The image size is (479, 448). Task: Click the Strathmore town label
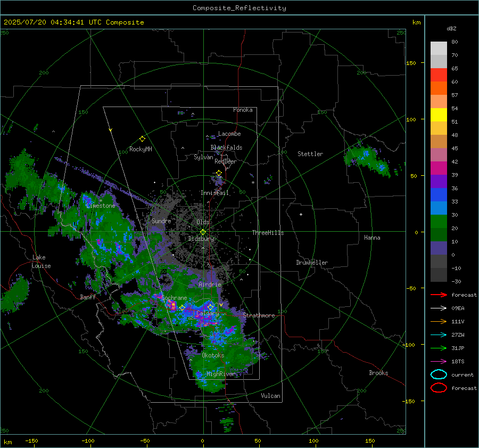[x=259, y=315]
